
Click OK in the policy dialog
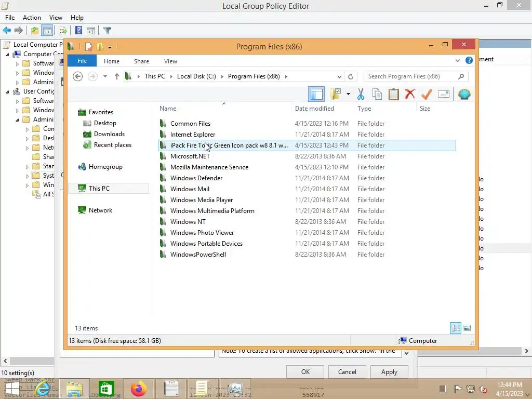click(305, 372)
